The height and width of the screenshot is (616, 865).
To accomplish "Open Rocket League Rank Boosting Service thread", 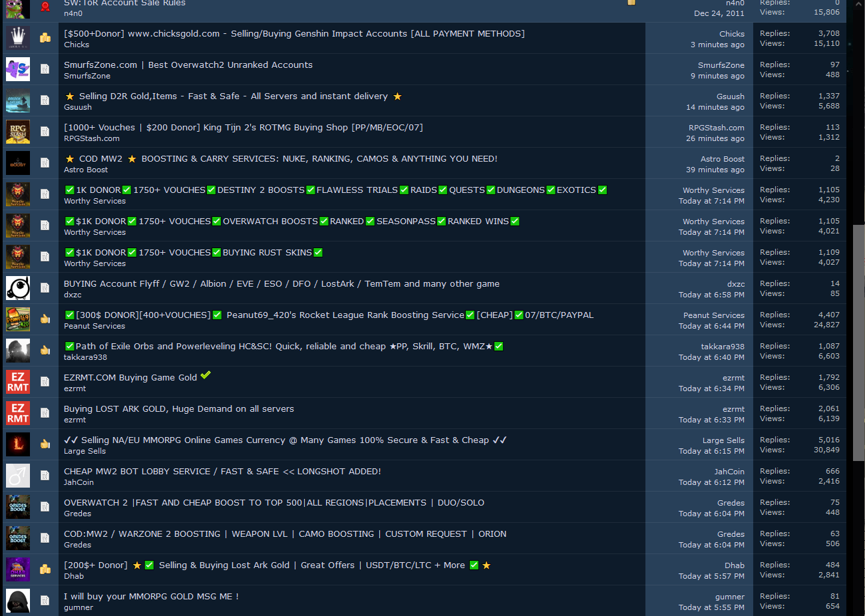I will coord(329,315).
